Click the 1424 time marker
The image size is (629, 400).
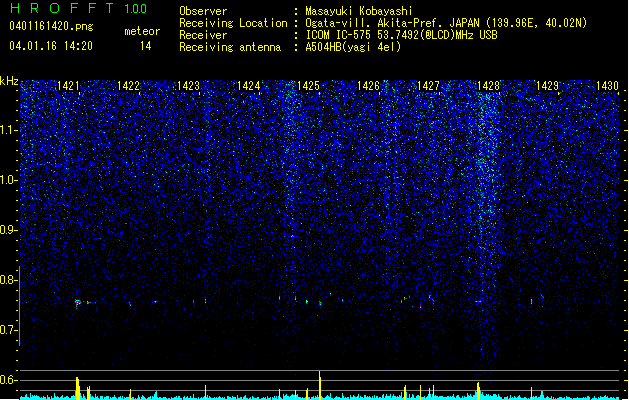pos(248,86)
